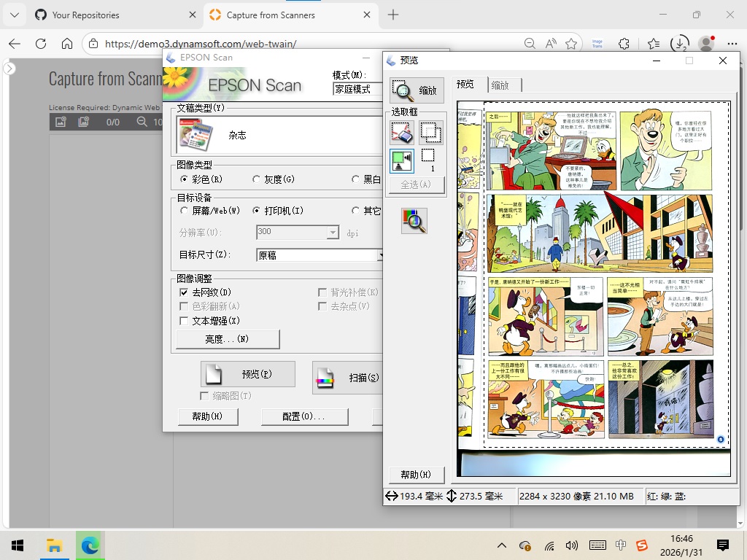Expand the 目标尺寸 dropdown showing 原稿
Image resolution: width=747 pixels, height=560 pixels.
coord(320,255)
